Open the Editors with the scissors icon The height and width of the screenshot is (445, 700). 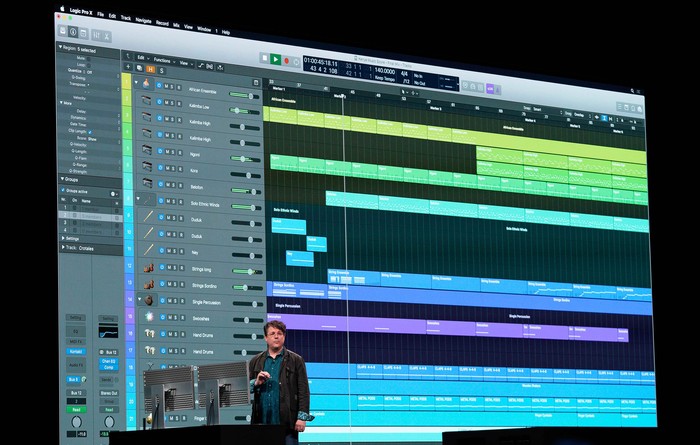click(x=107, y=37)
